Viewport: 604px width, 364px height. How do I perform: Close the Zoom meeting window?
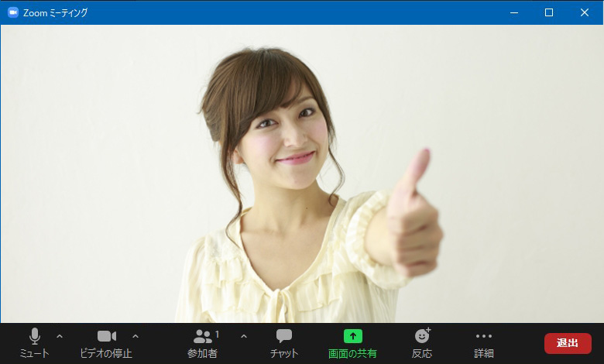[x=585, y=12]
